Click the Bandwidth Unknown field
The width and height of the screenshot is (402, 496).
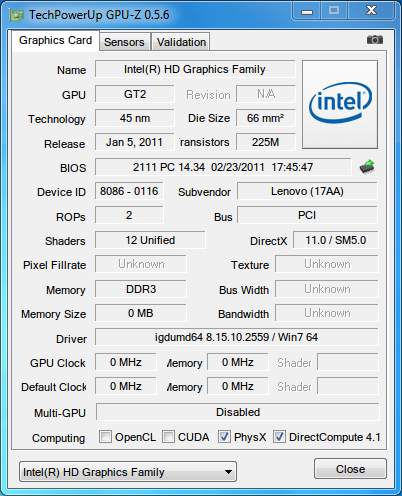327,313
